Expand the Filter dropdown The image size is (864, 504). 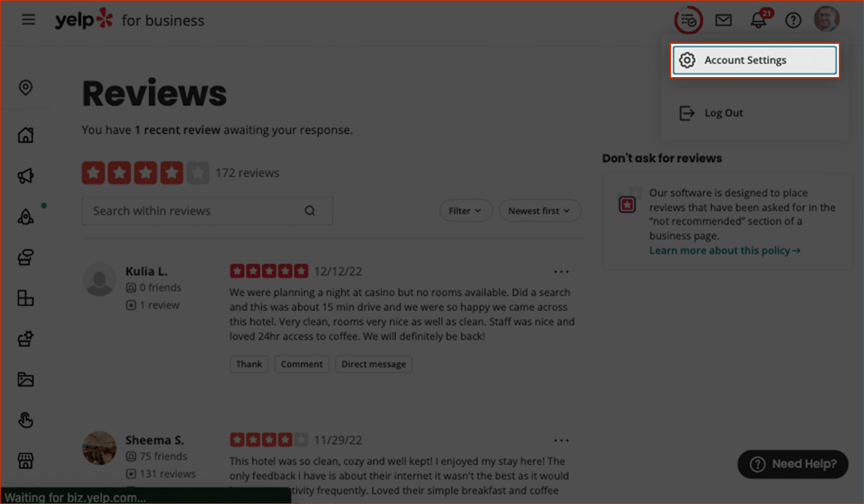point(466,211)
